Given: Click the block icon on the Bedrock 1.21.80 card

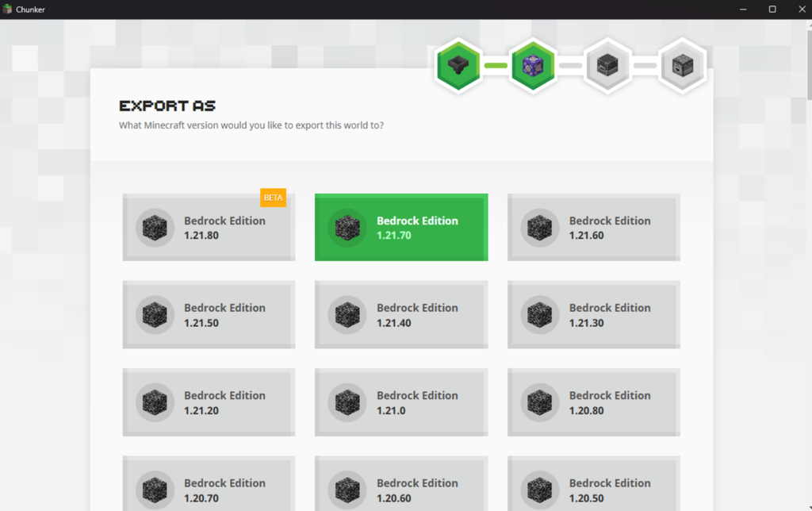Looking at the screenshot, I should point(154,227).
